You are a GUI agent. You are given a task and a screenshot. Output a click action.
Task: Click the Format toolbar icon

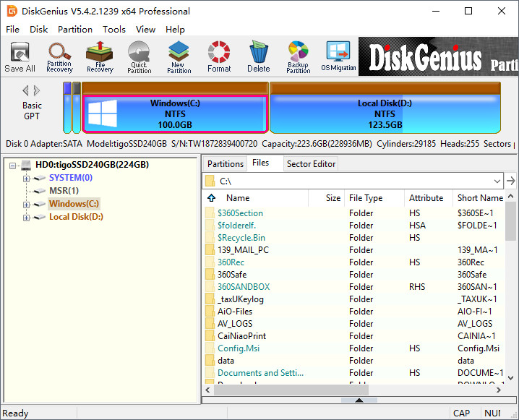pyautogui.click(x=219, y=57)
